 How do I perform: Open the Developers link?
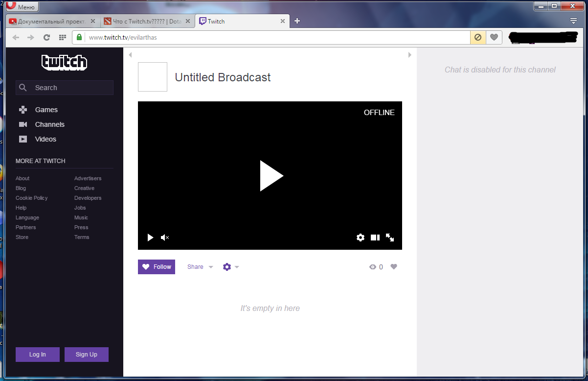[x=88, y=198]
